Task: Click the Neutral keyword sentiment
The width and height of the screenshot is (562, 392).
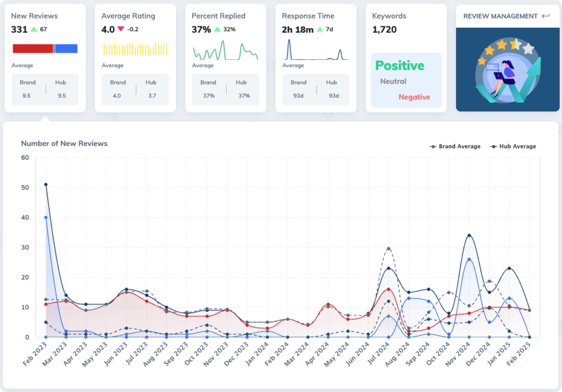Action: coord(393,81)
